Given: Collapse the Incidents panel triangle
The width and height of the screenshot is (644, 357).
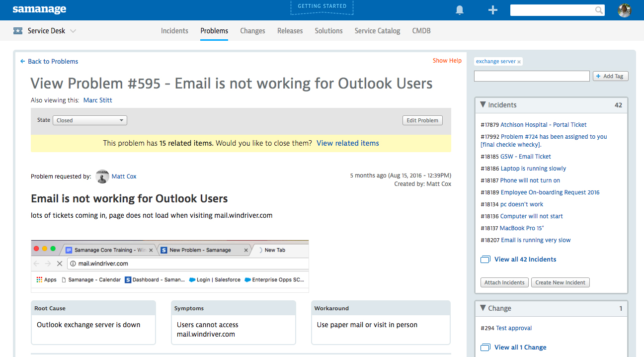Looking at the screenshot, I should tap(483, 105).
